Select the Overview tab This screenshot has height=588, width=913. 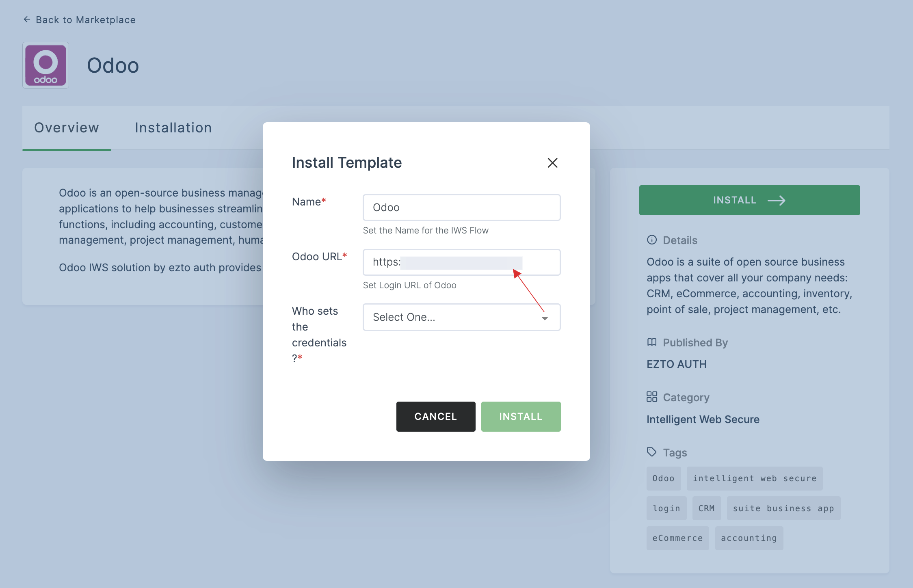coord(67,128)
